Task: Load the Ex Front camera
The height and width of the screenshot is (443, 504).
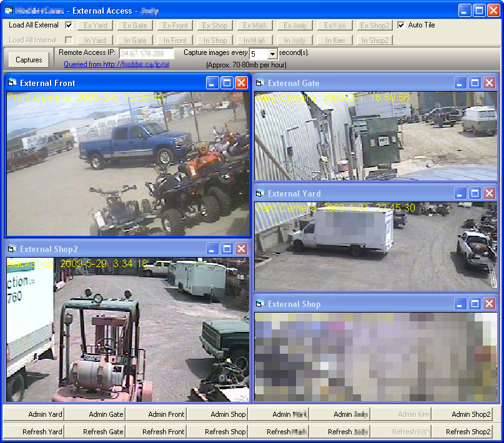Action: tap(175, 26)
